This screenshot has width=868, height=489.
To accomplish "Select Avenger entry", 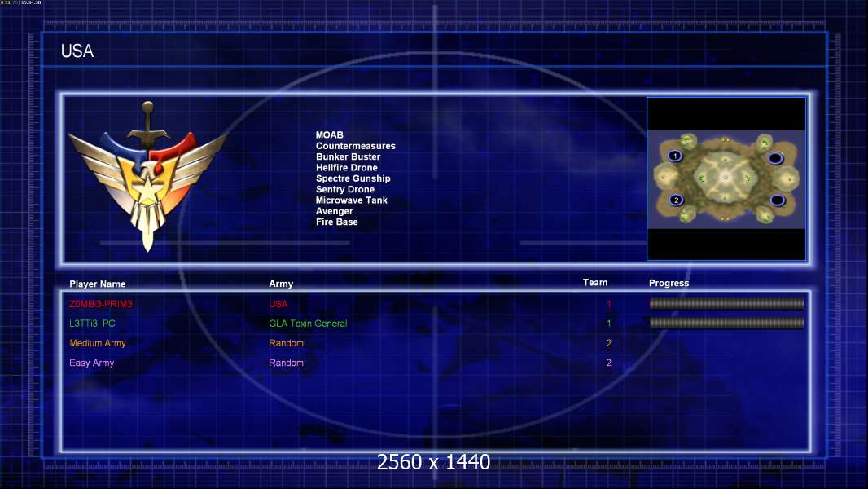I will 334,211.
